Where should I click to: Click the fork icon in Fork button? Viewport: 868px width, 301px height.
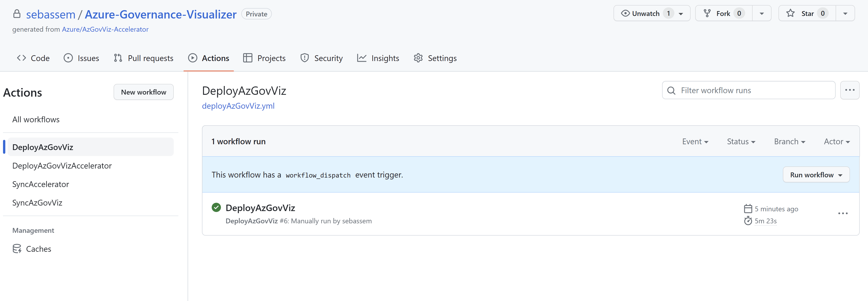(707, 13)
